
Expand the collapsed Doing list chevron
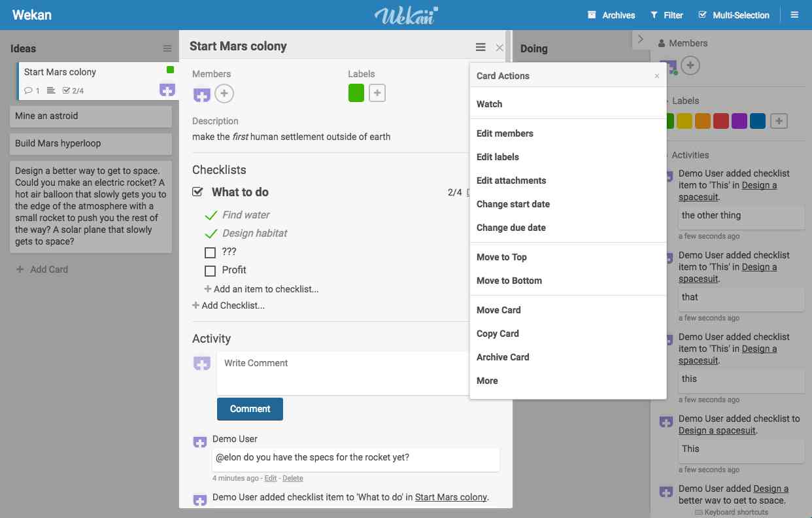pos(639,38)
